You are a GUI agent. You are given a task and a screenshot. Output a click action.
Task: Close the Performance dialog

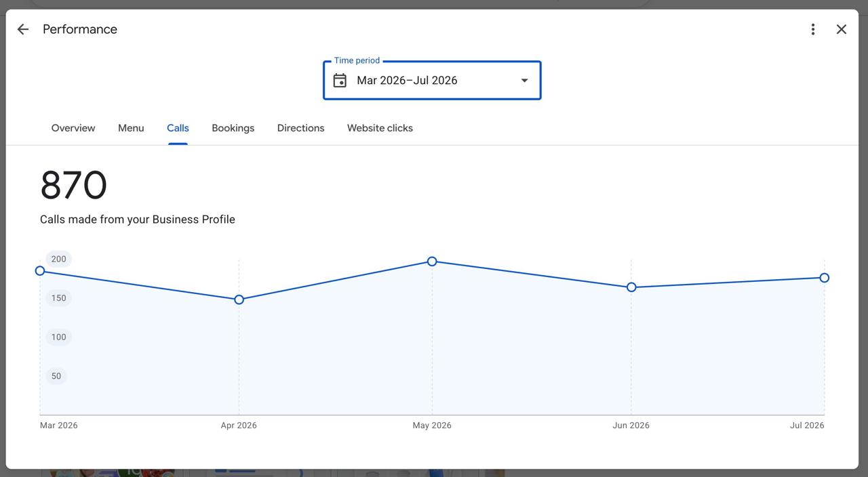click(x=842, y=29)
